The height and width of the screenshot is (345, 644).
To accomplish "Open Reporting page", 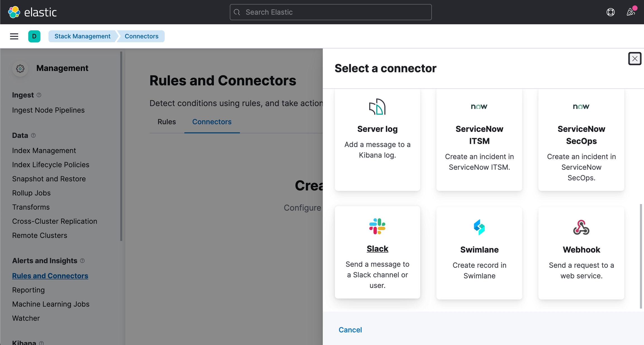I will pos(28,290).
